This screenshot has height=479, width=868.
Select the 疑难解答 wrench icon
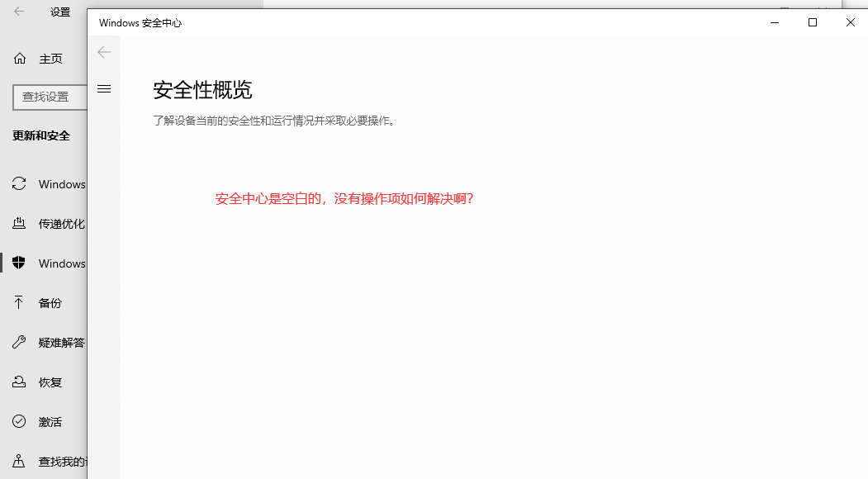(19, 343)
